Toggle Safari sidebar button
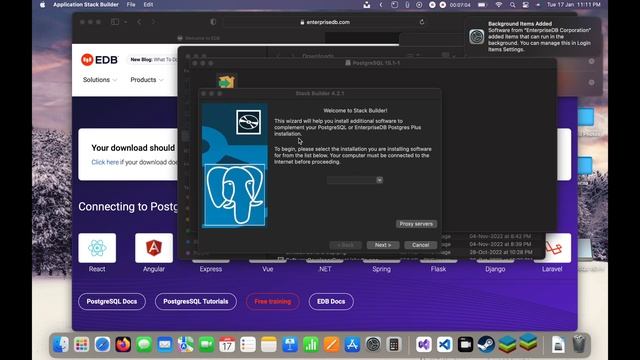 tap(115, 22)
